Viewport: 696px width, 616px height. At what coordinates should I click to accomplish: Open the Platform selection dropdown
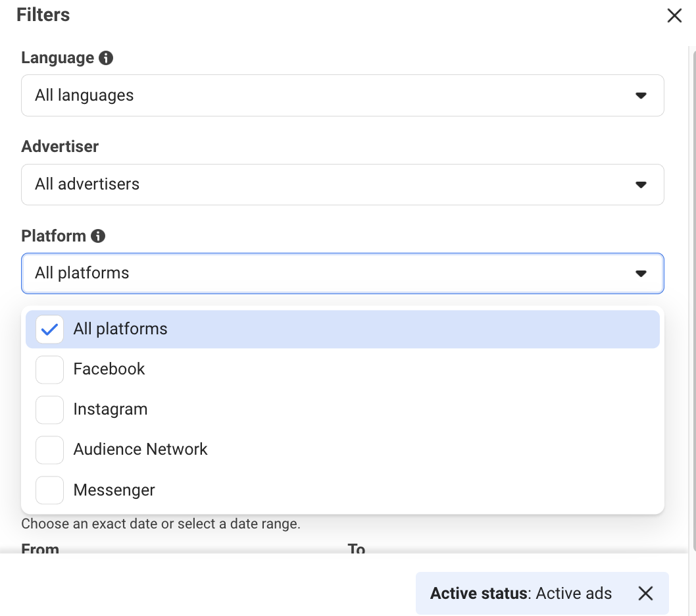[342, 273]
